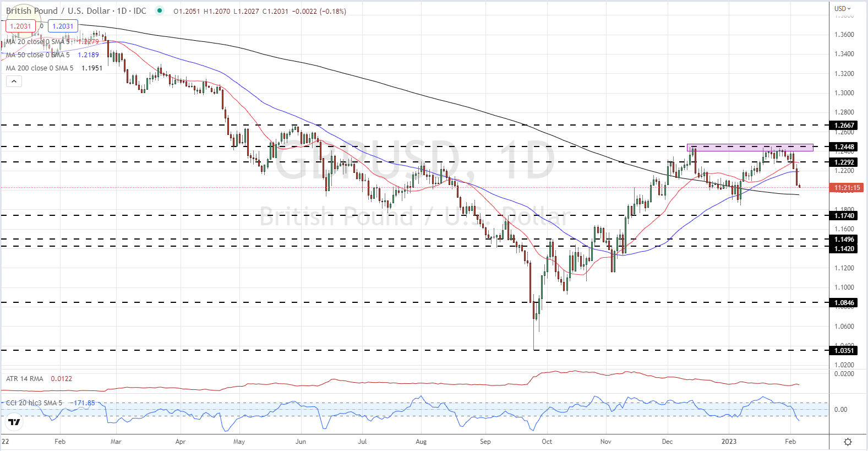The image size is (868, 451).
Task: Click the Dec label on time axis
Action: pos(667,442)
